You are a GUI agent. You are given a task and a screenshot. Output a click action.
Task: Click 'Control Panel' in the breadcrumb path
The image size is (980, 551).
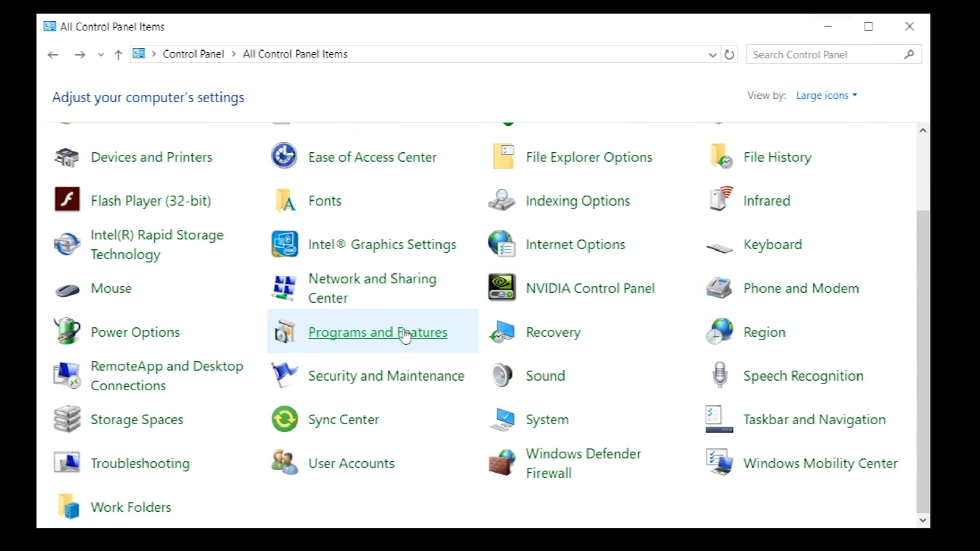pos(193,54)
